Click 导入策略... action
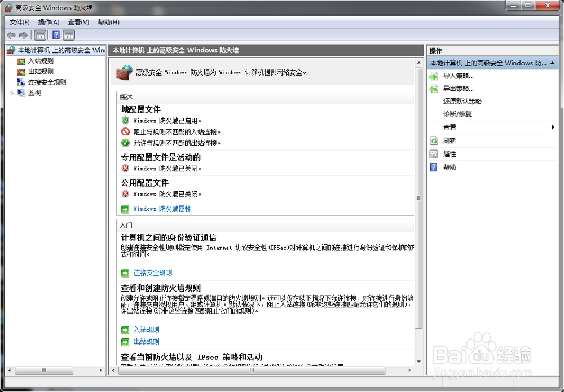Viewport: 564px width, 392px height. coord(458,76)
